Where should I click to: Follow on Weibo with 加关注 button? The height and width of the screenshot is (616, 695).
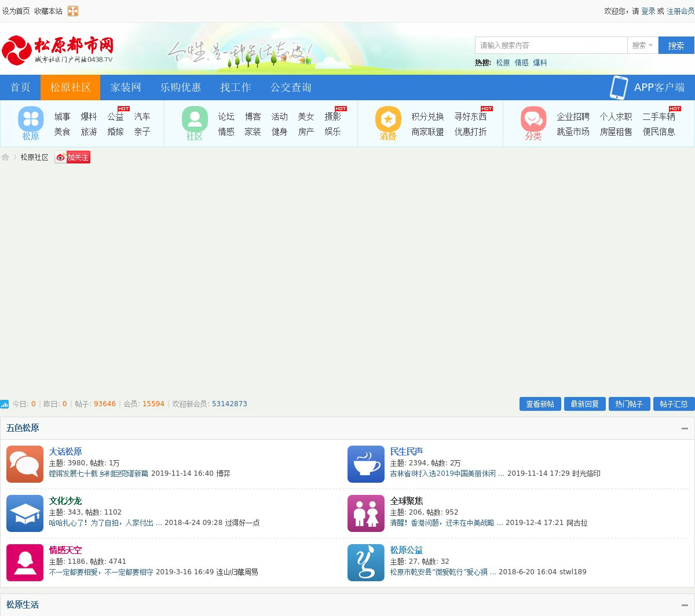pyautogui.click(x=73, y=157)
